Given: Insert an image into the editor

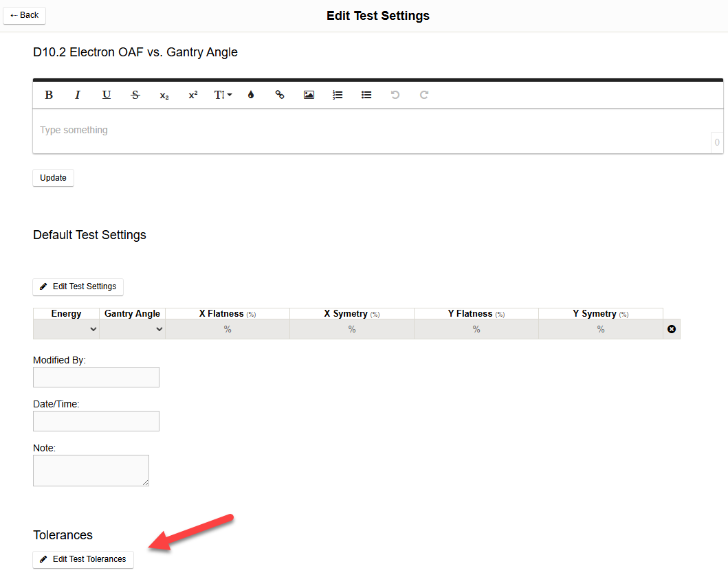Looking at the screenshot, I should pos(309,95).
